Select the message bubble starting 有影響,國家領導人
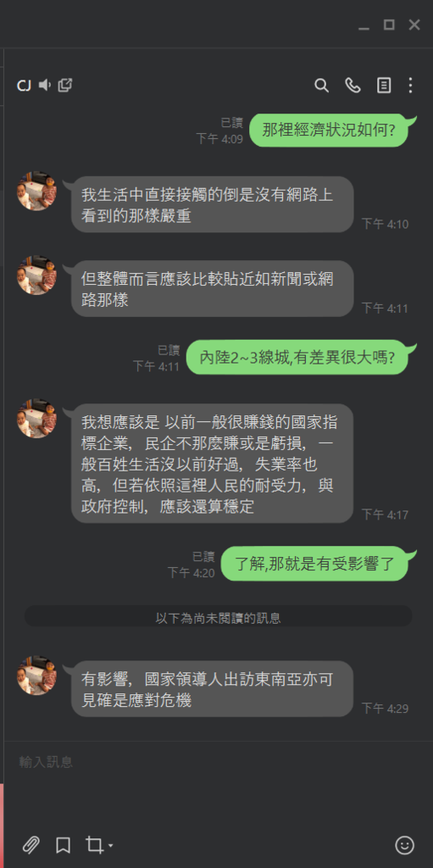 [212, 688]
